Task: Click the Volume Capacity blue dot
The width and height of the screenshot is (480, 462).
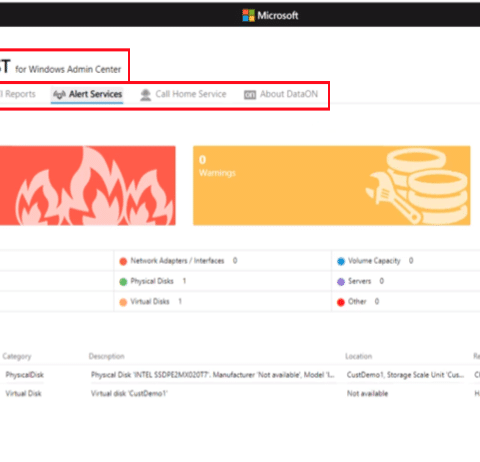Action: pos(341,261)
